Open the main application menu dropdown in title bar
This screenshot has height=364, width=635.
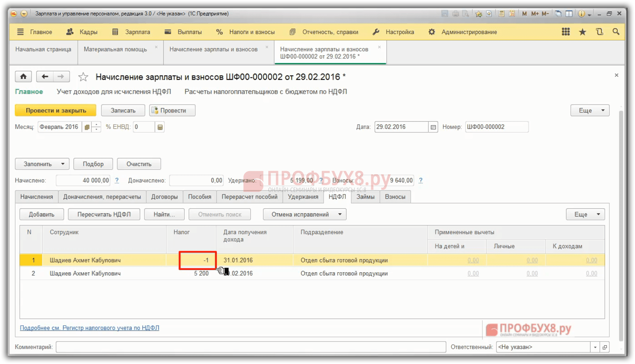(24, 14)
